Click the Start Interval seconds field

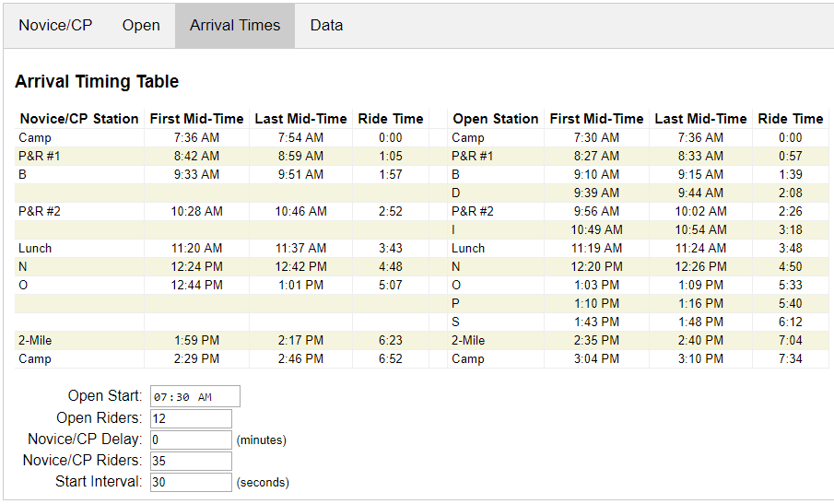click(191, 482)
